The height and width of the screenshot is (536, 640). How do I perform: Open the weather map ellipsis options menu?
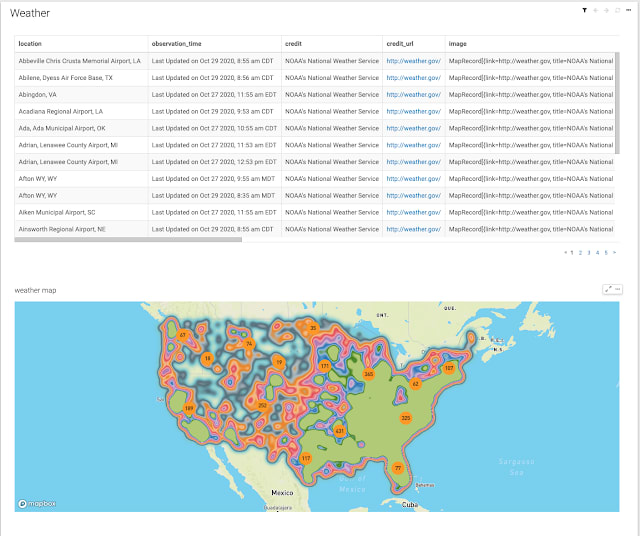[618, 289]
